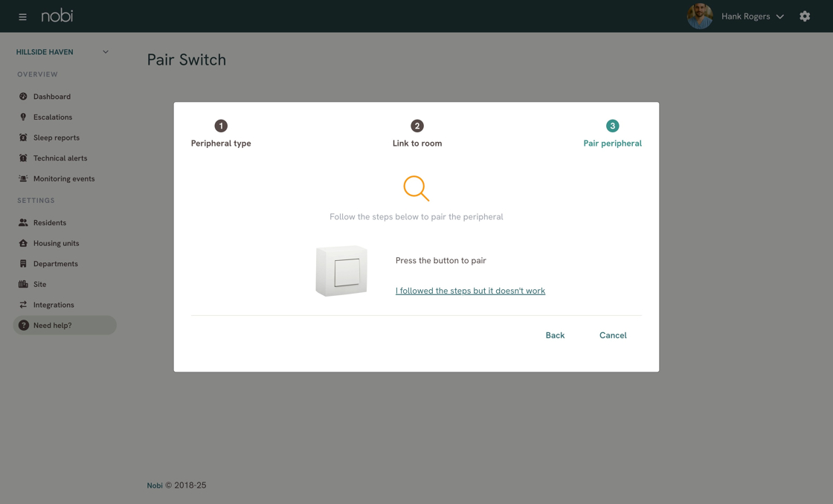Click the Back button

click(555, 335)
